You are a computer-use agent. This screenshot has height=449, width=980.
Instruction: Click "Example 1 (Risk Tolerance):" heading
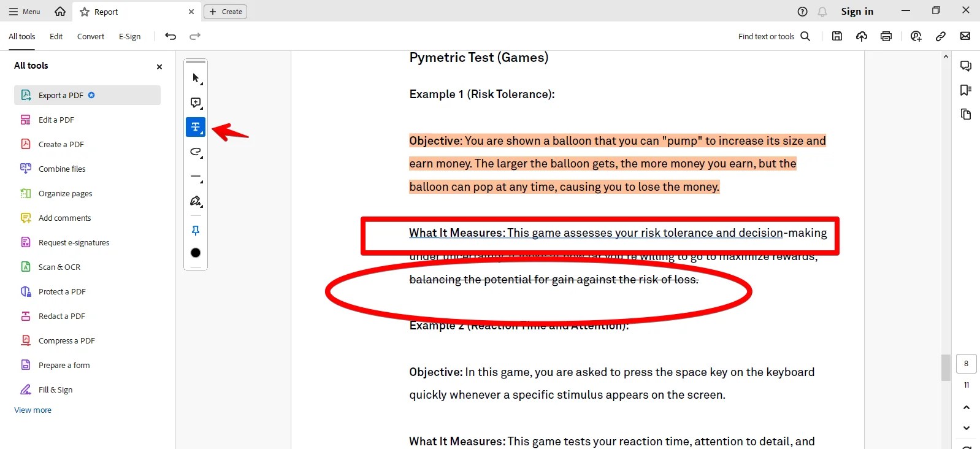click(x=482, y=94)
